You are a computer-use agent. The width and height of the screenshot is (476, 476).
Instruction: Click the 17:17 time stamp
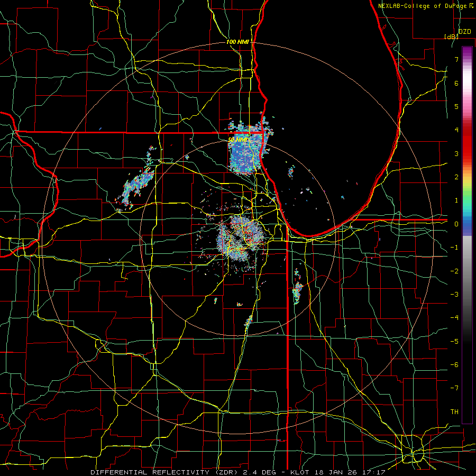pos(374,472)
